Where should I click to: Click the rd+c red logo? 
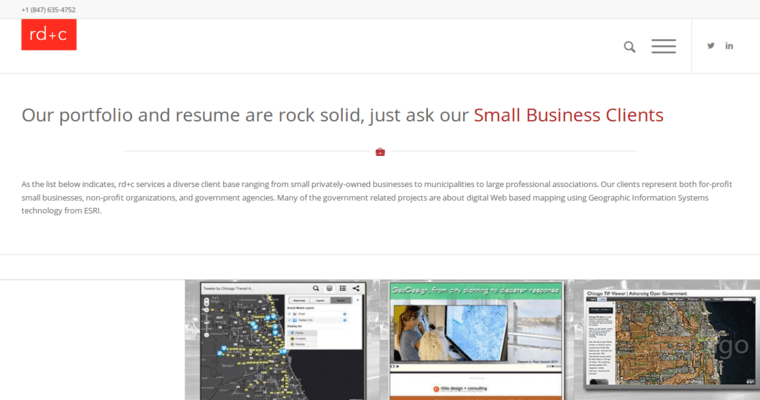49,35
